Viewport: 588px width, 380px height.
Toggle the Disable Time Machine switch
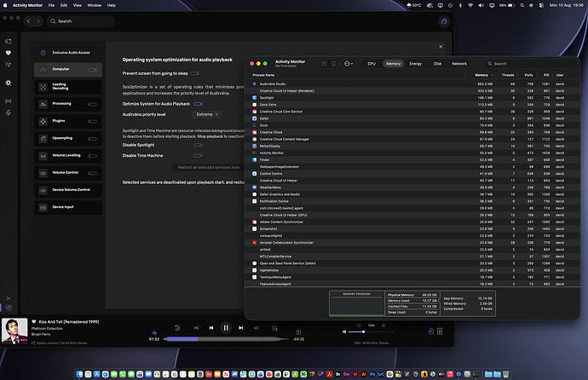pos(198,156)
